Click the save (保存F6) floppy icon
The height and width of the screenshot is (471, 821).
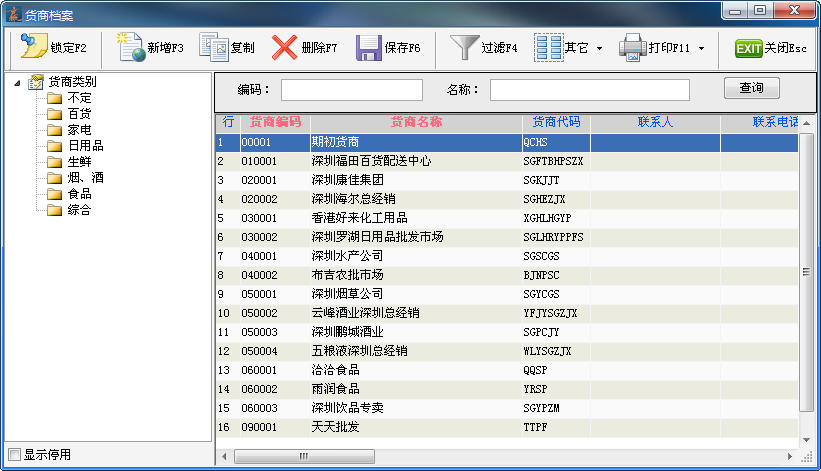point(369,47)
